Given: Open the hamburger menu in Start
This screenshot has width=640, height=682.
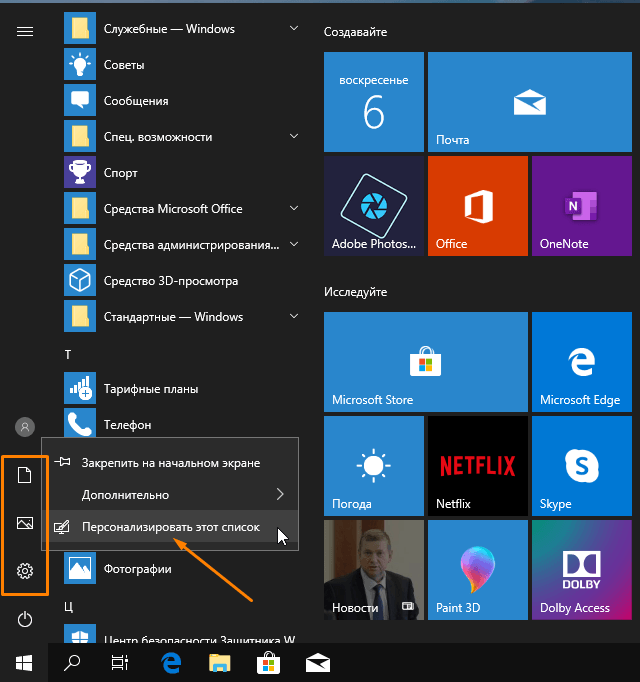Looking at the screenshot, I should [25, 31].
